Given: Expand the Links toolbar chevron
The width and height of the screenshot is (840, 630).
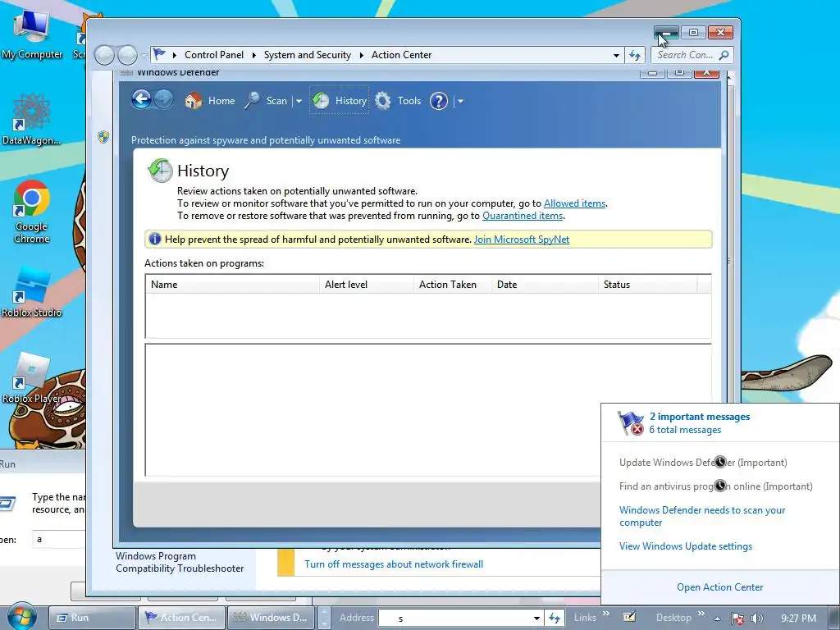Looking at the screenshot, I should point(606,614).
